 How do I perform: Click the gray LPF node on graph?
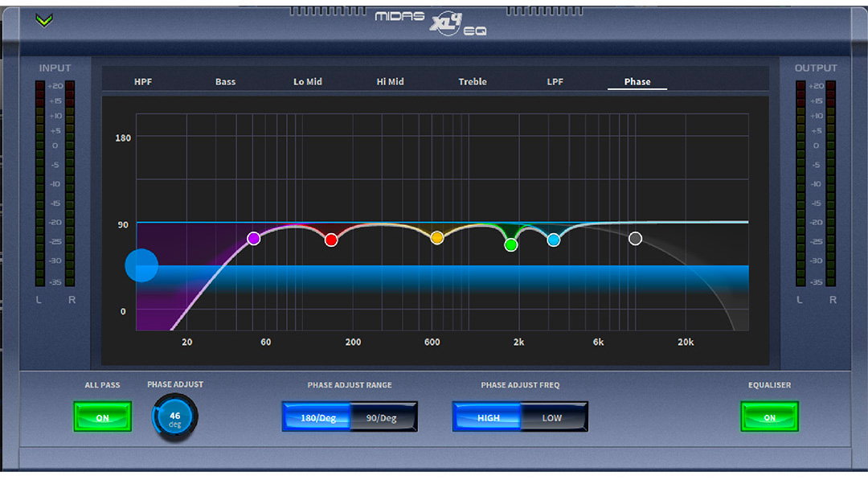(x=636, y=238)
